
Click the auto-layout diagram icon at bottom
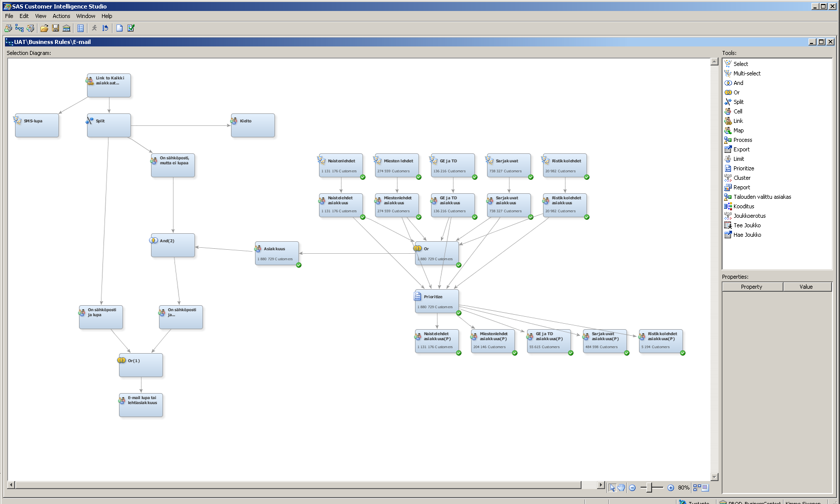tap(696, 488)
